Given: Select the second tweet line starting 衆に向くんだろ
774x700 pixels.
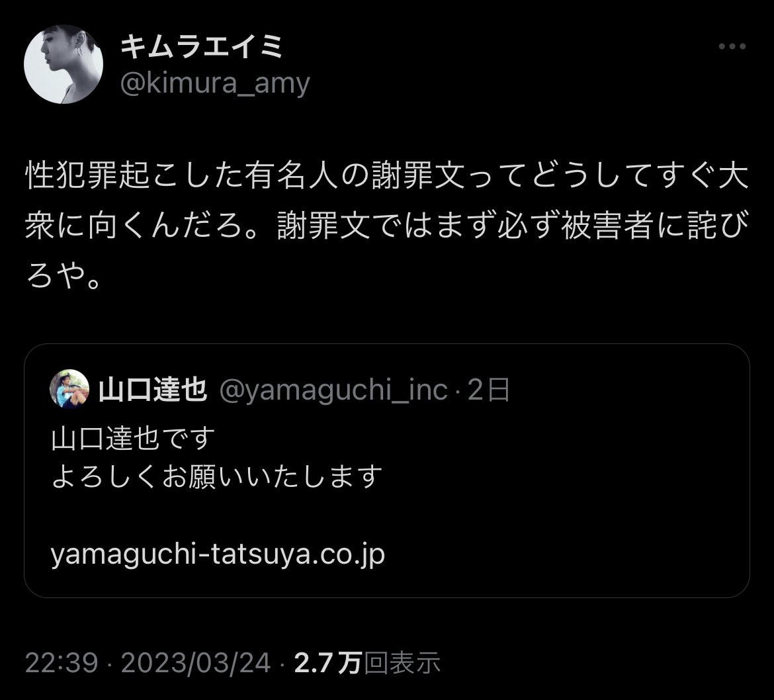Looking at the screenshot, I should pyautogui.click(x=387, y=226).
